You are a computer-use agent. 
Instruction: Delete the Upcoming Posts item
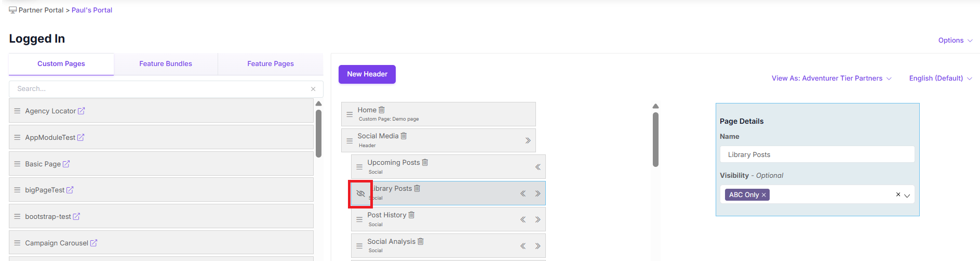(x=425, y=162)
